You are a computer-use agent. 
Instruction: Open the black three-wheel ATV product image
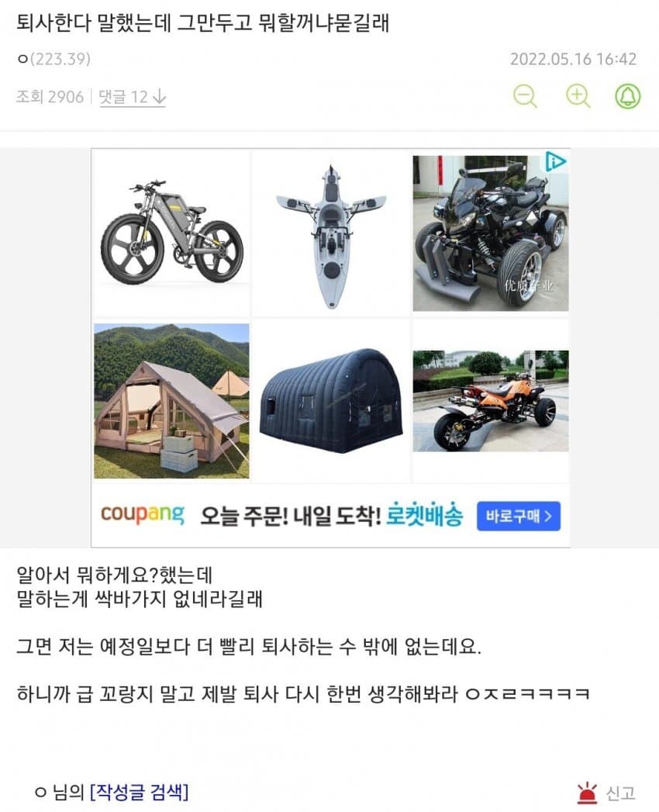490,233
